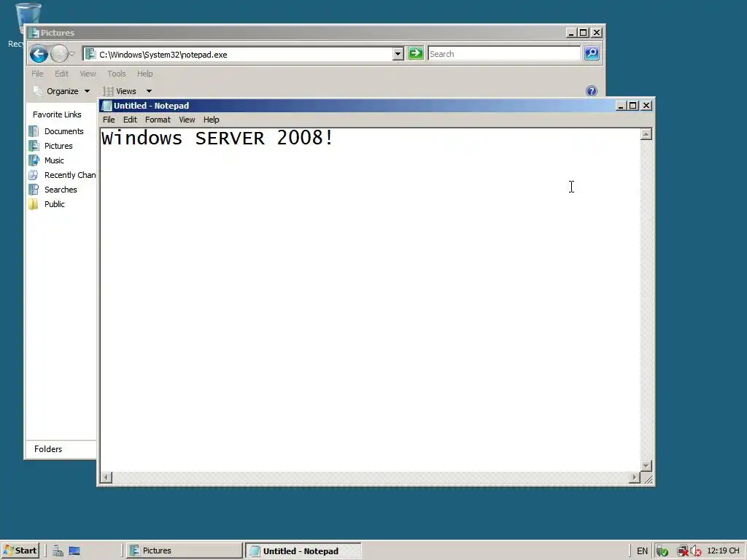Click the green shield tray icon
Viewport: 747px width, 560px height.
pos(662,551)
